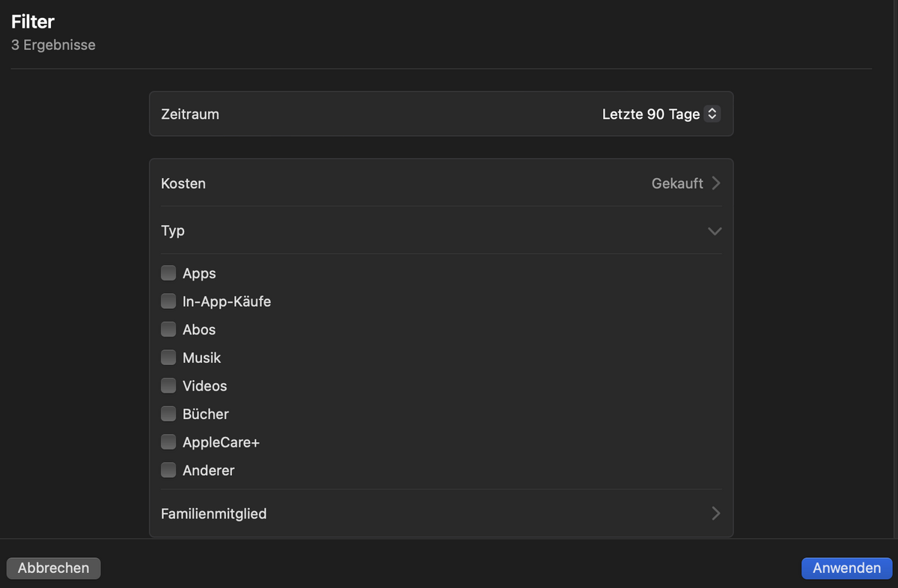This screenshot has width=898, height=588.
Task: Click the Anwenden button
Action: click(x=846, y=568)
